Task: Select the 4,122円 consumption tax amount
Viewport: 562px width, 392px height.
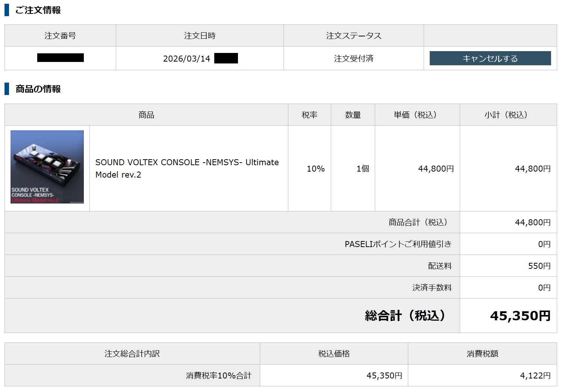Action: tap(535, 375)
